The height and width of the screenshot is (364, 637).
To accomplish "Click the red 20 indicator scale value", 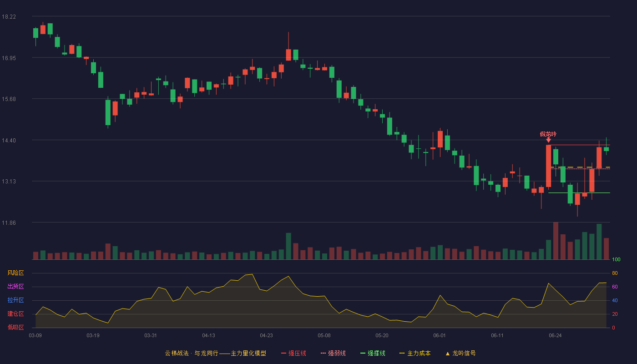I will click(615, 314).
